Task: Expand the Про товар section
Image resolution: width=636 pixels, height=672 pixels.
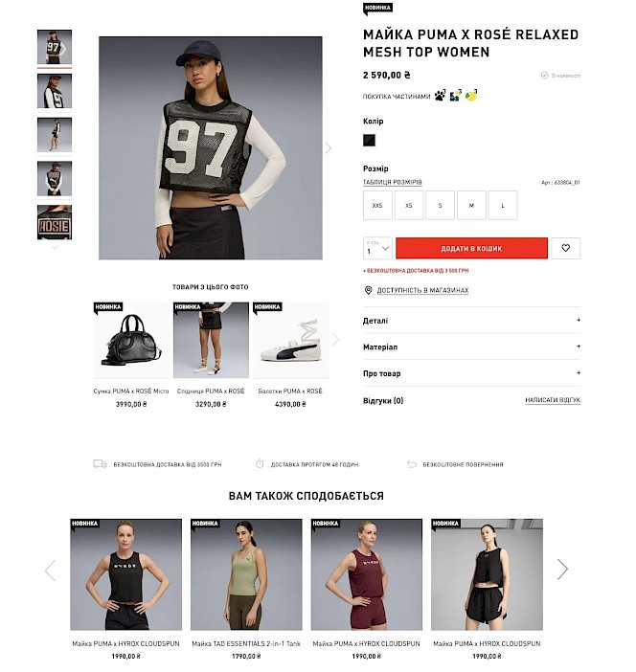Action: pos(471,373)
